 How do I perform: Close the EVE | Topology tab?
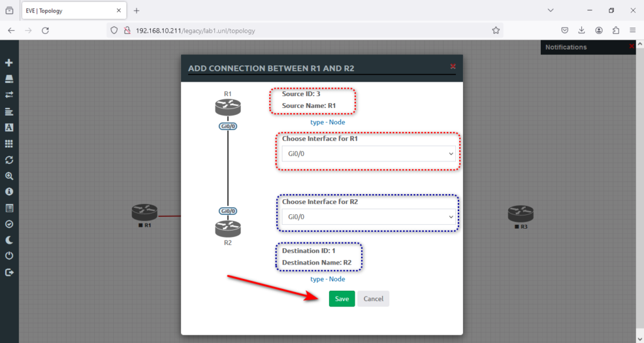[x=119, y=11]
